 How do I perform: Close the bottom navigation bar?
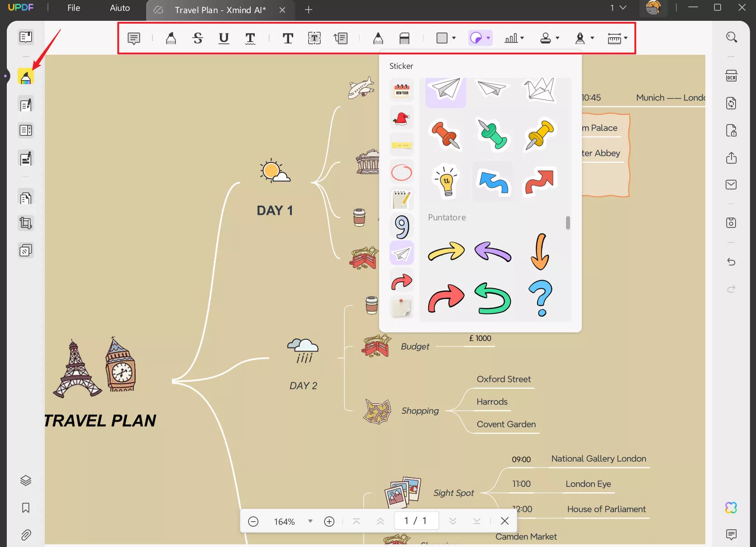coord(505,521)
